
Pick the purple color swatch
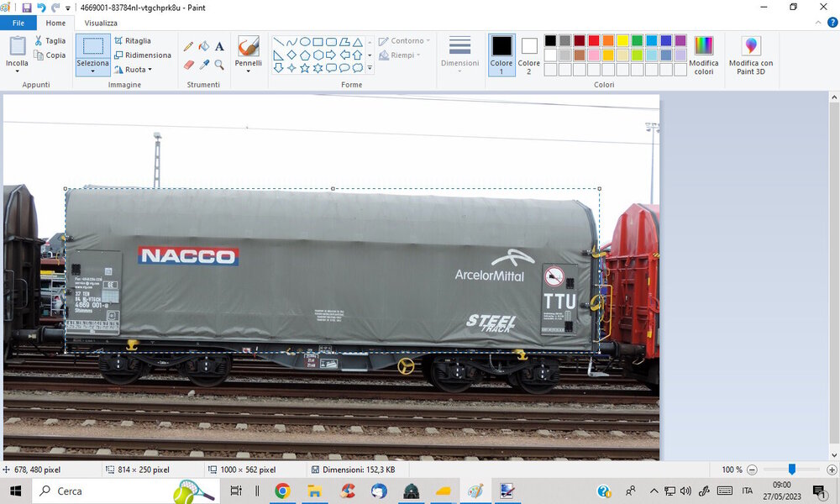(x=680, y=40)
